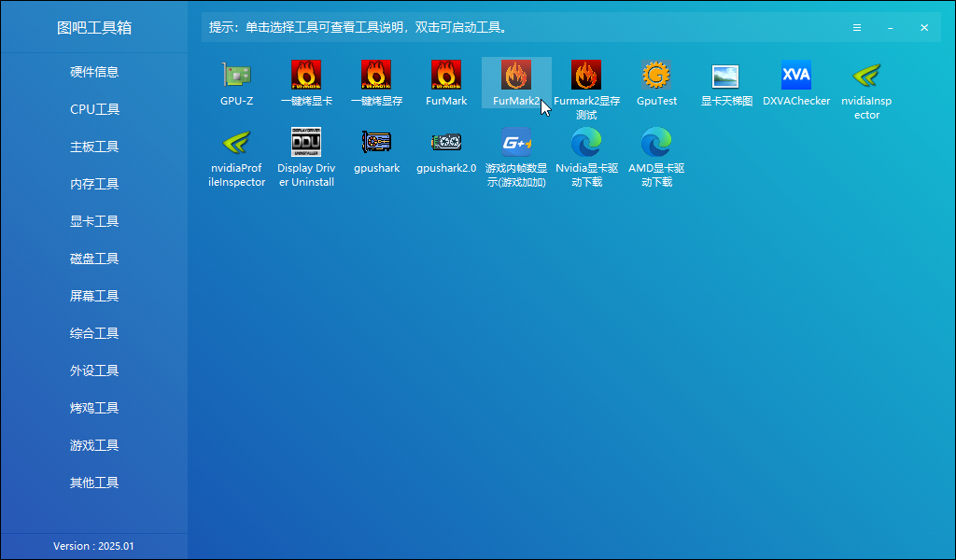Image resolution: width=956 pixels, height=560 pixels.
Task: Click the nvidiaInspector icon
Action: [x=866, y=76]
